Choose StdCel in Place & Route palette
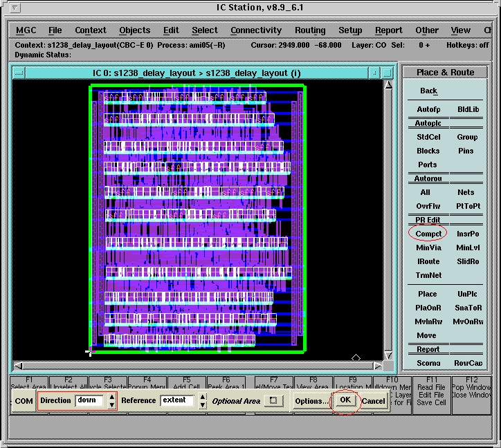Viewport: 501px width, 448px height. coord(428,137)
